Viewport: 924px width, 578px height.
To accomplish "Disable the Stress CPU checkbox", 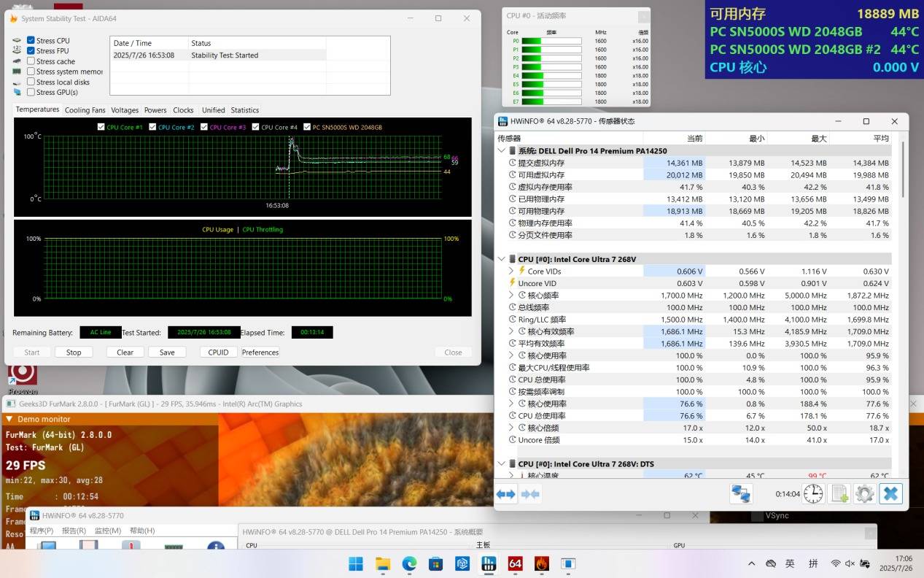I will coord(31,41).
